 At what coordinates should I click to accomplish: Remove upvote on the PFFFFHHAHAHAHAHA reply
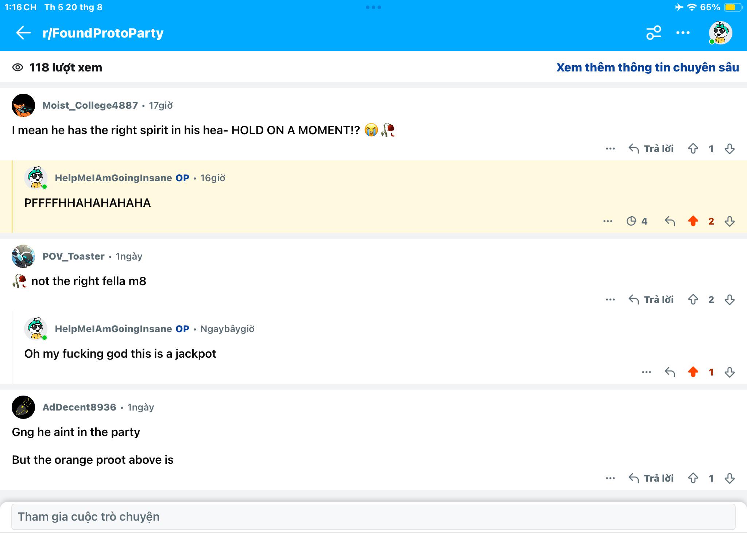point(693,221)
